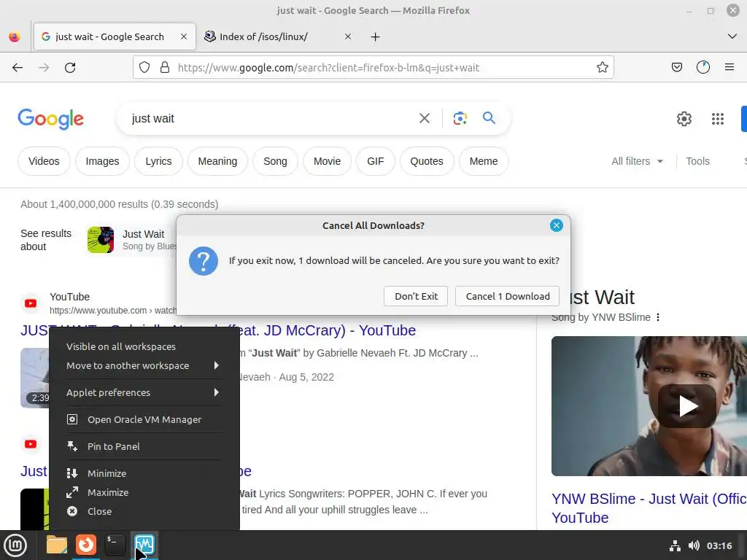
Task: Close the Index of /isos/linux/ tab
Action: (x=348, y=36)
